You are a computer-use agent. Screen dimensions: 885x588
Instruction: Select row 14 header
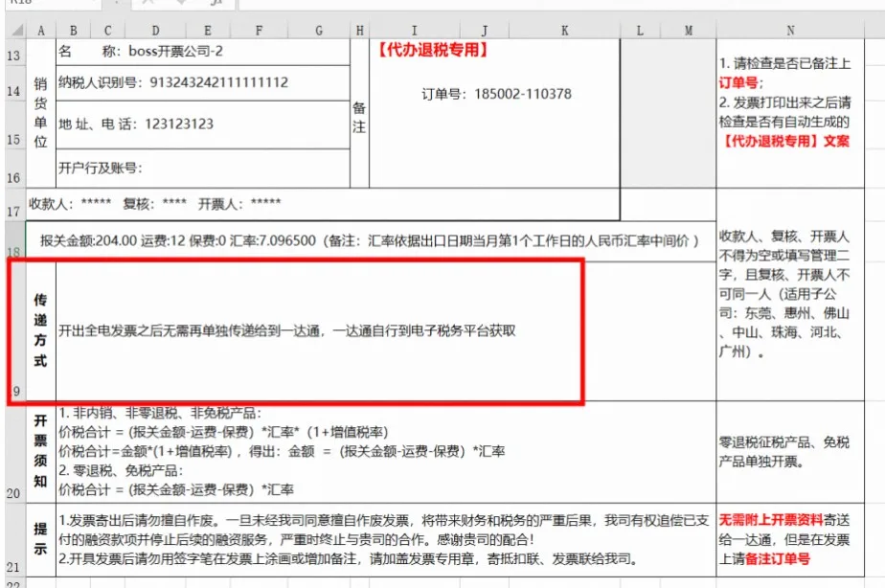(13, 83)
